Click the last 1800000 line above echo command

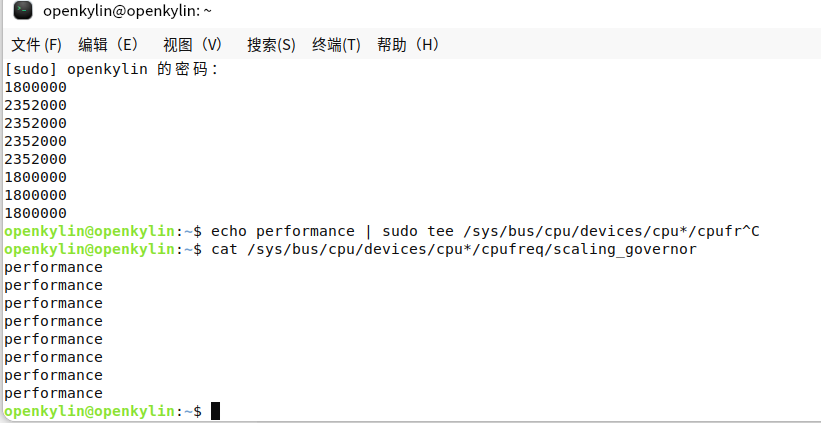(36, 213)
